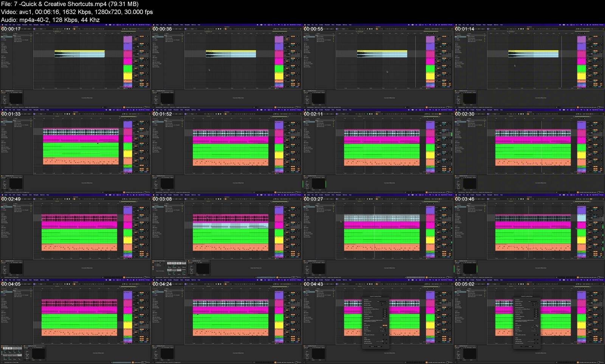The width and height of the screenshot is (605, 364).
Task: Open the frame stamped 00:01:14
Action: pos(529,66)
